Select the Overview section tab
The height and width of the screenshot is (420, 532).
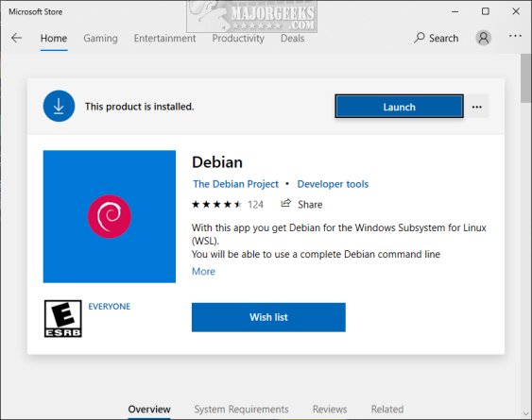pyautogui.click(x=149, y=410)
